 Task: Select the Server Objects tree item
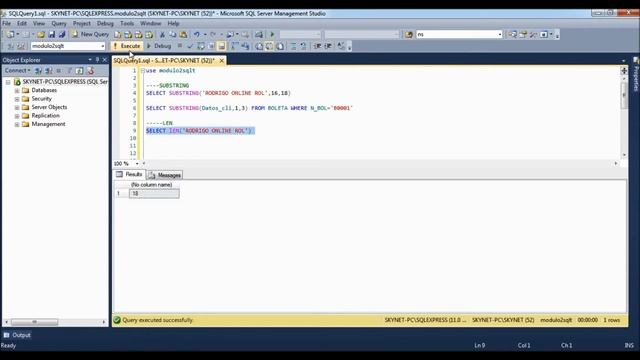click(49, 107)
